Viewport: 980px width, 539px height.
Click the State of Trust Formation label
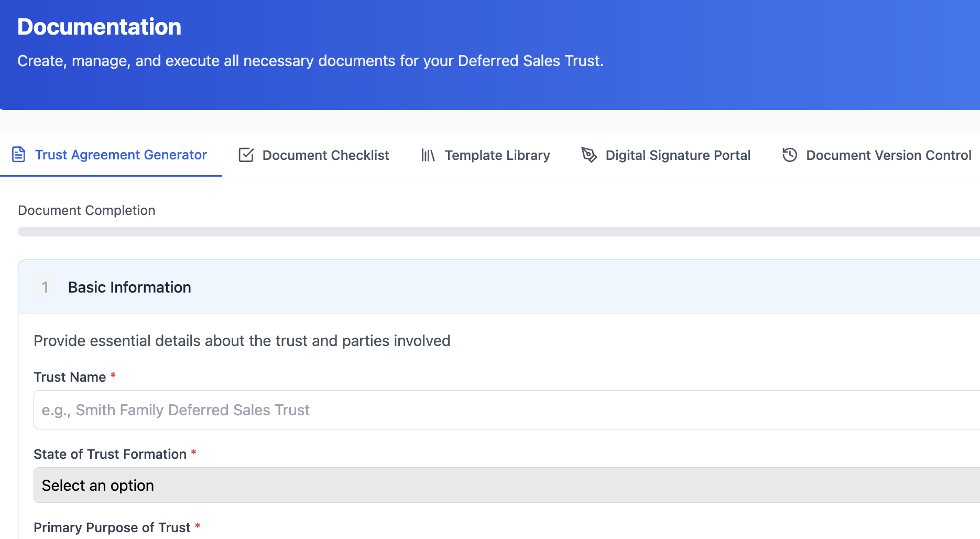pyautogui.click(x=110, y=454)
